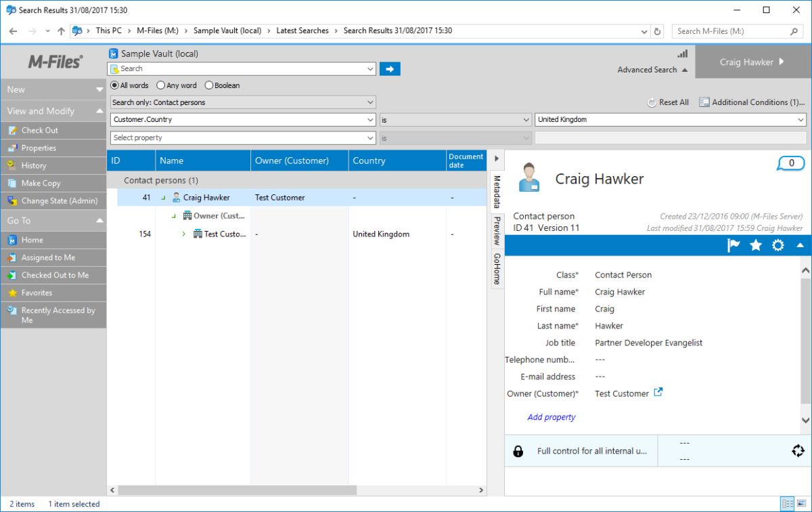Viewport: 812px width, 512px height.
Task: Refresh the Explorer address bar
Action: click(x=657, y=31)
